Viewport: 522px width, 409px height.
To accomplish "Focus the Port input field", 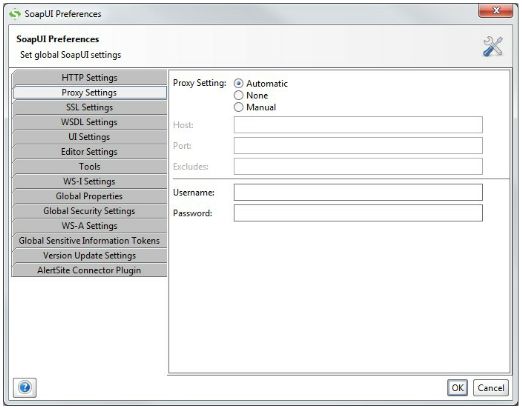I will [358, 146].
